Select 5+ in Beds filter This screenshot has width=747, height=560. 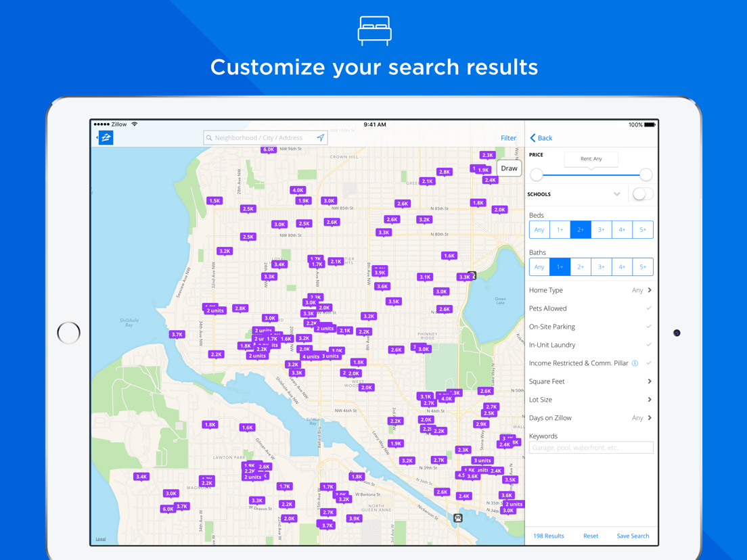tap(643, 229)
